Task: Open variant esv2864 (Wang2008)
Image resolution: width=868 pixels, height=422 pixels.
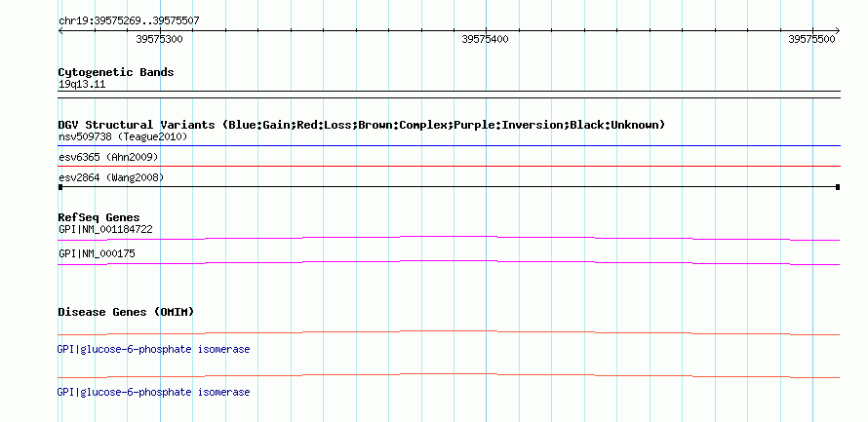Action: 111,177
